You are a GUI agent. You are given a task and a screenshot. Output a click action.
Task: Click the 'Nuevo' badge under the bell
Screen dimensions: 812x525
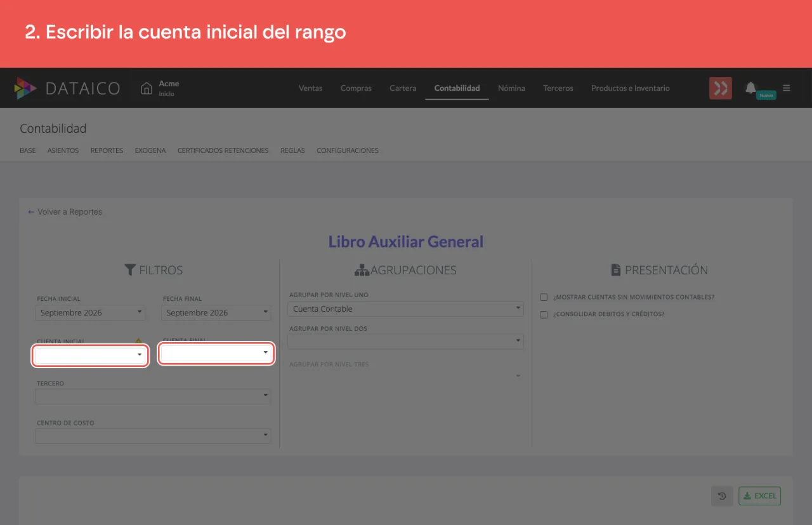(x=766, y=95)
